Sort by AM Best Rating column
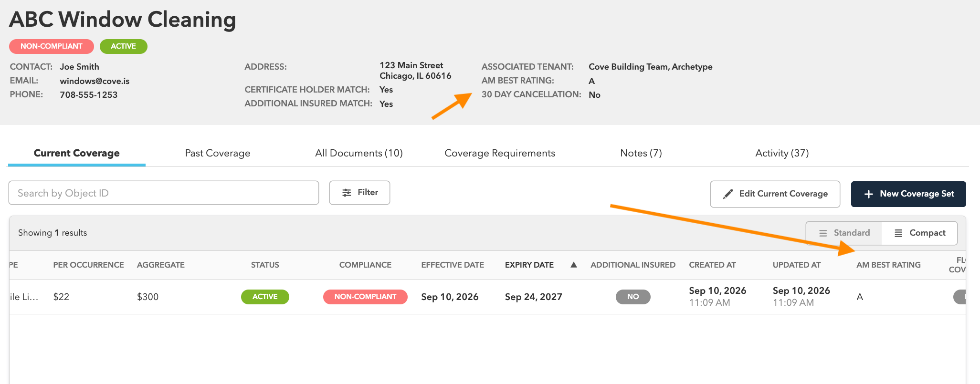 click(888, 265)
